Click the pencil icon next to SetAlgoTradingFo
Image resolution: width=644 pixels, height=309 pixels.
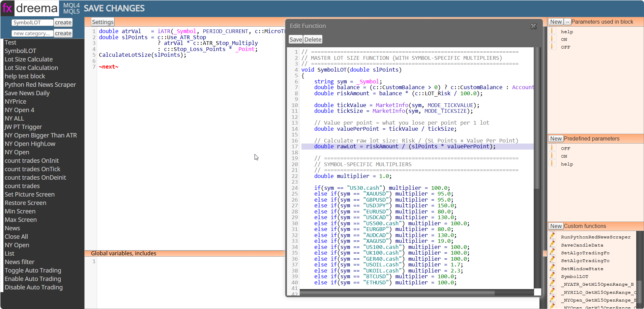(x=552, y=252)
